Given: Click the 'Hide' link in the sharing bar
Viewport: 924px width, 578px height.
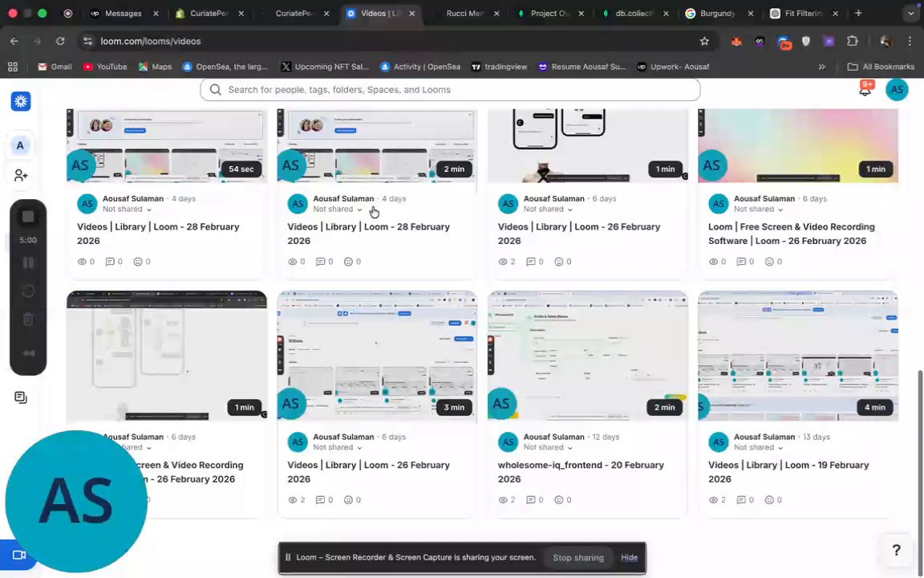Looking at the screenshot, I should [x=629, y=557].
